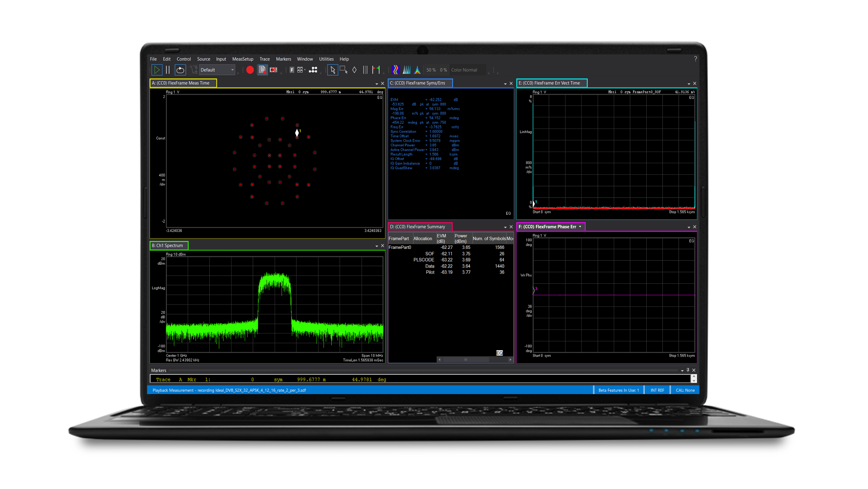This screenshot has width=868, height=489.
Task: Select the rectangle zoom selection tool
Action: 343,70
